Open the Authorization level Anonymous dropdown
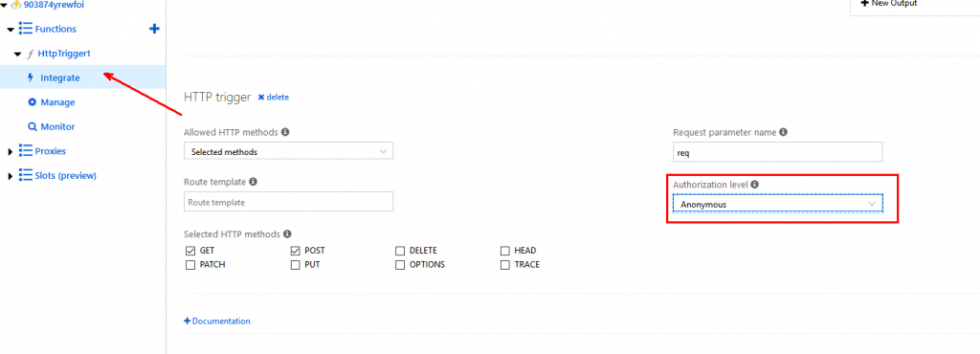 [x=777, y=204]
